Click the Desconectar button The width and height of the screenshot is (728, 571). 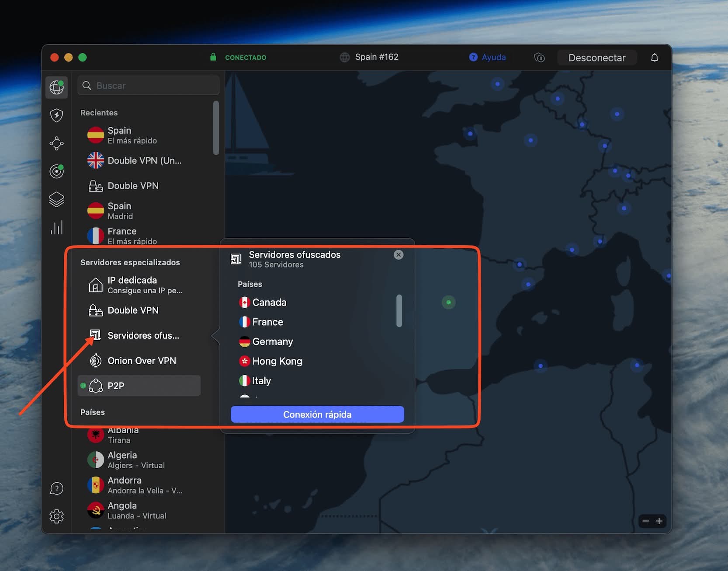[x=596, y=58]
